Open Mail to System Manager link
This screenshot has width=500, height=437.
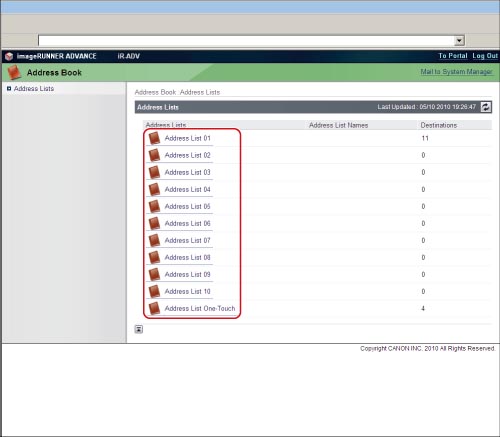pyautogui.click(x=456, y=72)
